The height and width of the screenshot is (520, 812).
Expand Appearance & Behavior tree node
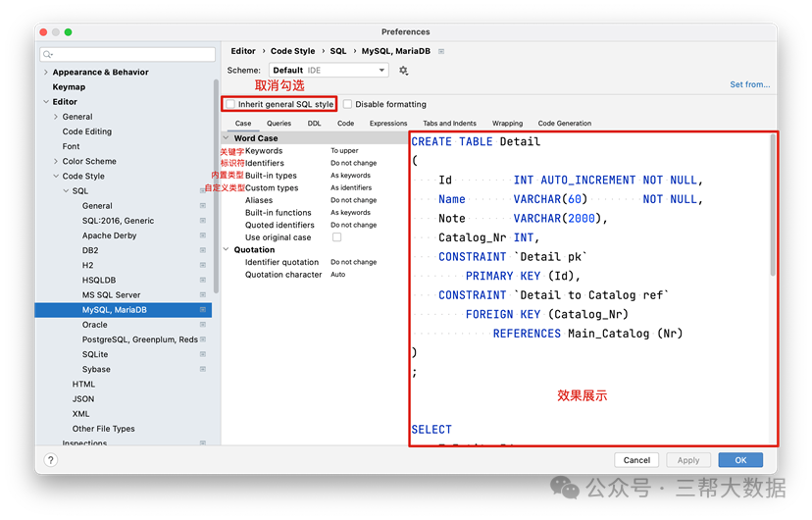pyautogui.click(x=46, y=72)
